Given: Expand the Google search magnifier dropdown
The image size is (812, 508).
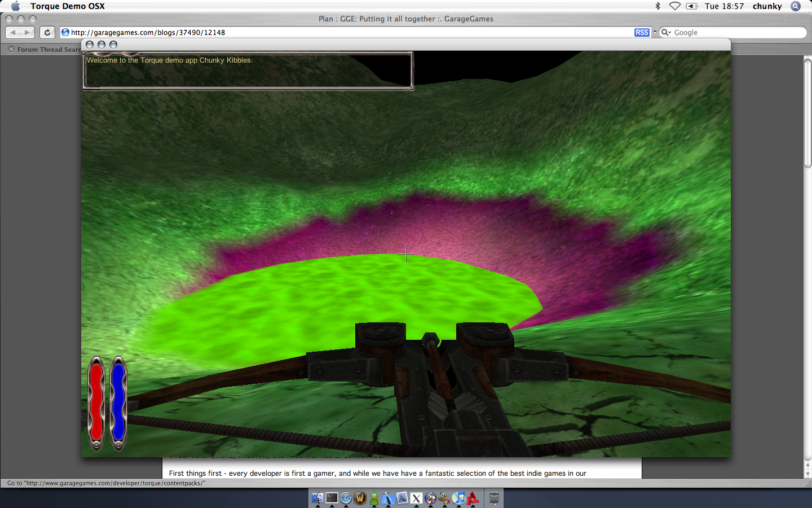Looking at the screenshot, I should point(666,33).
